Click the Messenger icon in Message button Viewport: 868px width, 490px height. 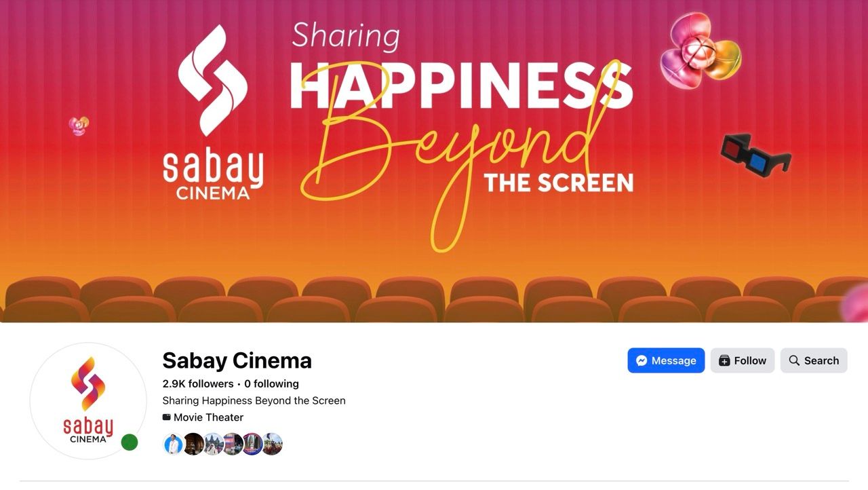click(642, 360)
